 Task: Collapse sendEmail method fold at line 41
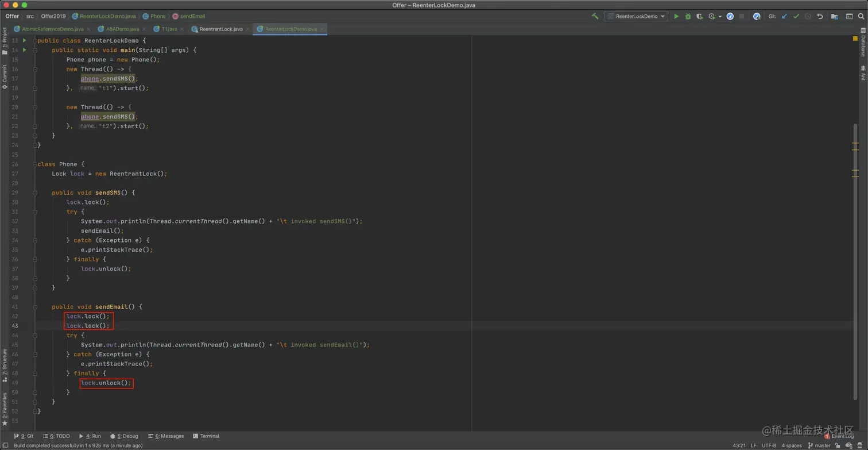coord(35,306)
